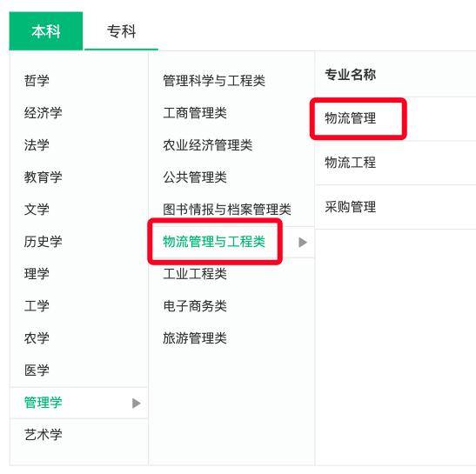
Task: Choose 公共管理类 subcategory
Action: click(195, 177)
